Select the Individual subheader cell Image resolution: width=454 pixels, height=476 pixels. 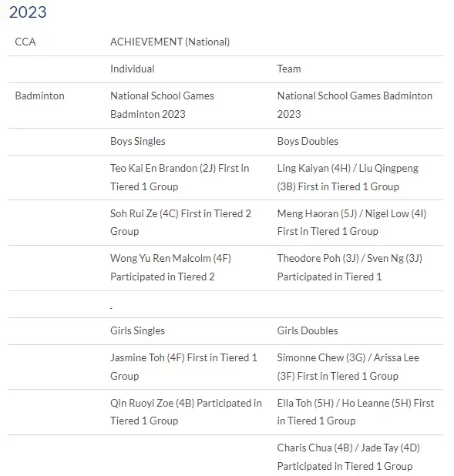(x=132, y=69)
